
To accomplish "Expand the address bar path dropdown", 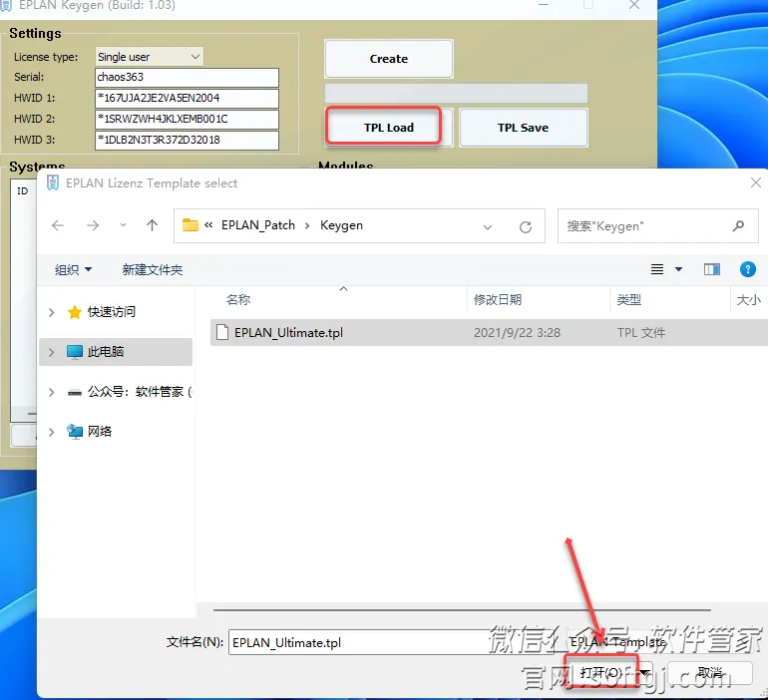I will pos(488,226).
